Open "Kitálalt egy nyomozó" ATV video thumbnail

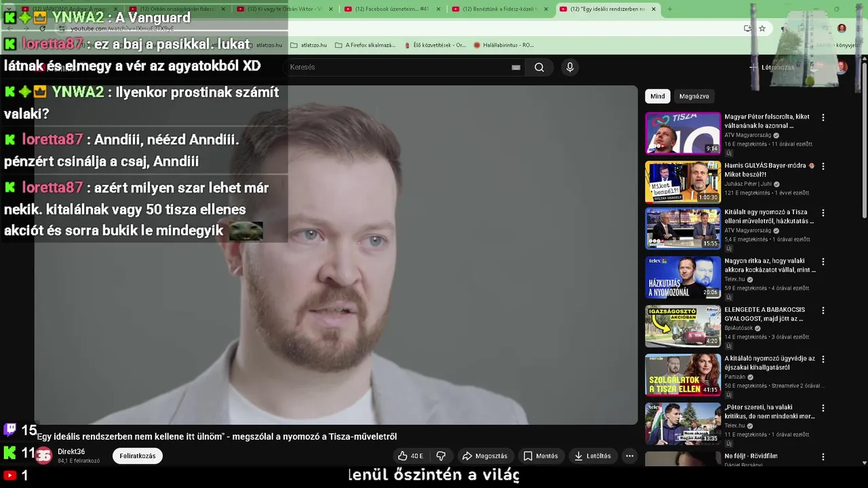coord(683,228)
